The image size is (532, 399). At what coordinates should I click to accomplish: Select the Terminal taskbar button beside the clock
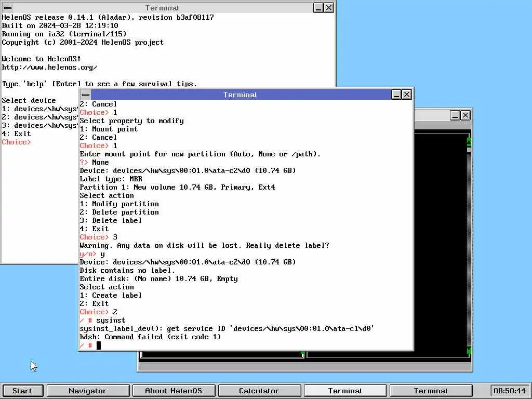click(x=431, y=391)
